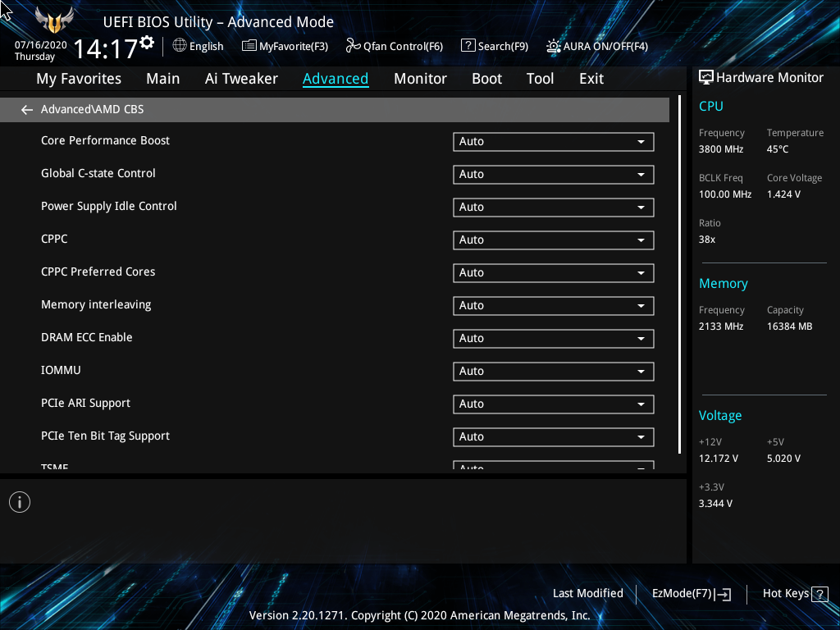Open the IOMMU dropdown
The height and width of the screenshot is (630, 840).
click(x=554, y=372)
